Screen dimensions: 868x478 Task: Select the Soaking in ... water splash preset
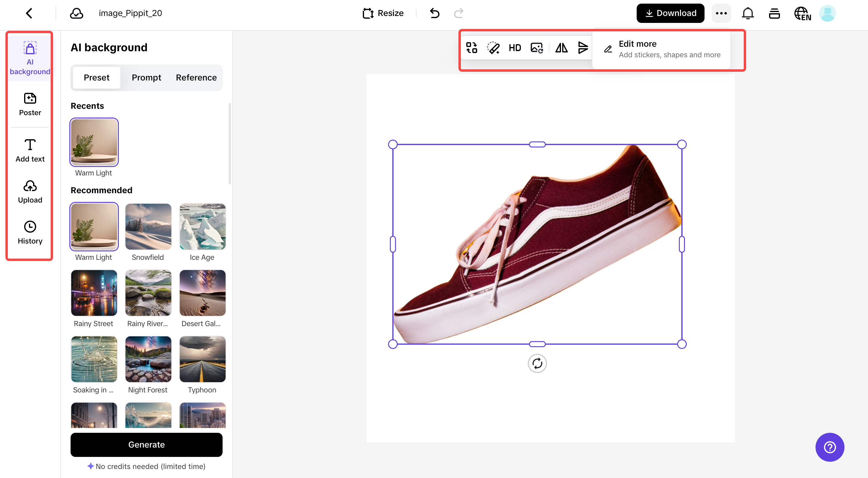tap(94, 359)
